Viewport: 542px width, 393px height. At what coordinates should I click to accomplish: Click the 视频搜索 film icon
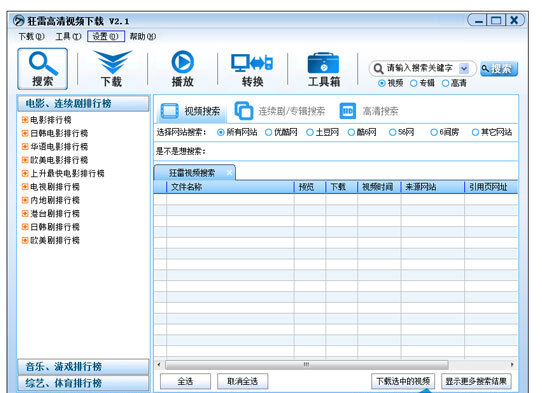click(x=169, y=111)
